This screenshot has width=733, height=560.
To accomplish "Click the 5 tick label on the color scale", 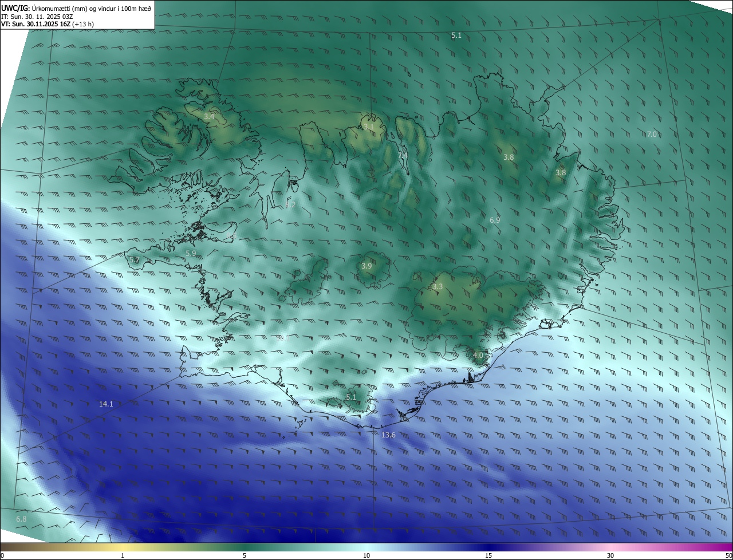I will click(245, 555).
